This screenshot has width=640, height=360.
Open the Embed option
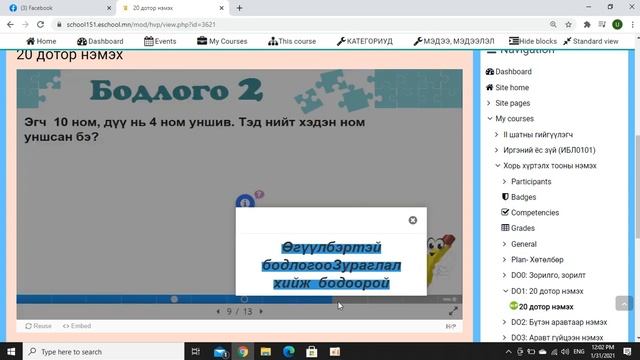[77, 326]
